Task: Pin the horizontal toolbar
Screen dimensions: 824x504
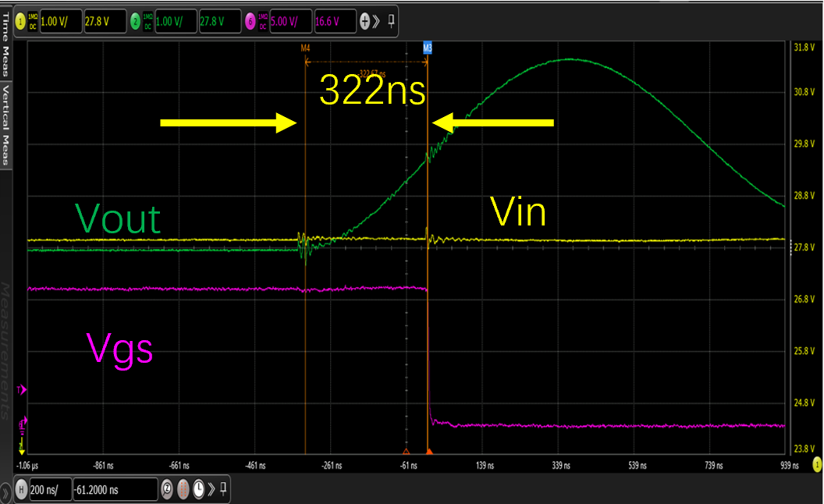Action: click(x=224, y=488)
